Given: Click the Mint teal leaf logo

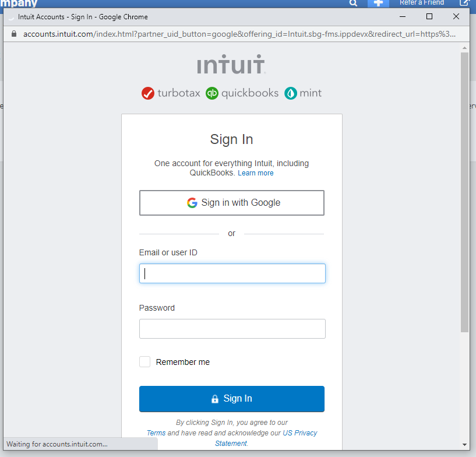Looking at the screenshot, I should point(291,93).
